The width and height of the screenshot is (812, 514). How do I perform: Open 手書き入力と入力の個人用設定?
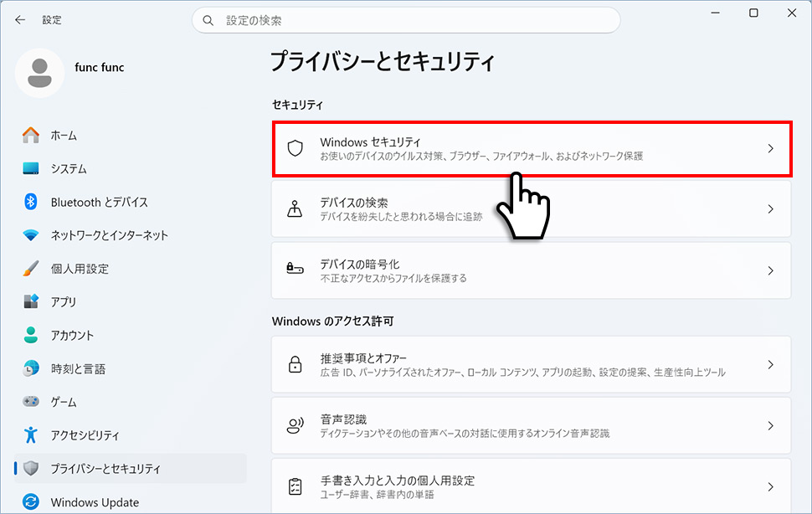(532, 486)
